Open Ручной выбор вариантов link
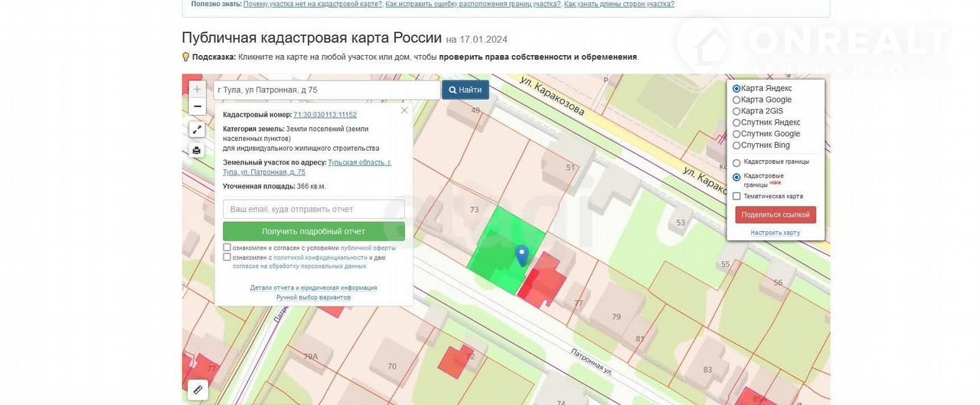The width and height of the screenshot is (980, 405). click(313, 297)
